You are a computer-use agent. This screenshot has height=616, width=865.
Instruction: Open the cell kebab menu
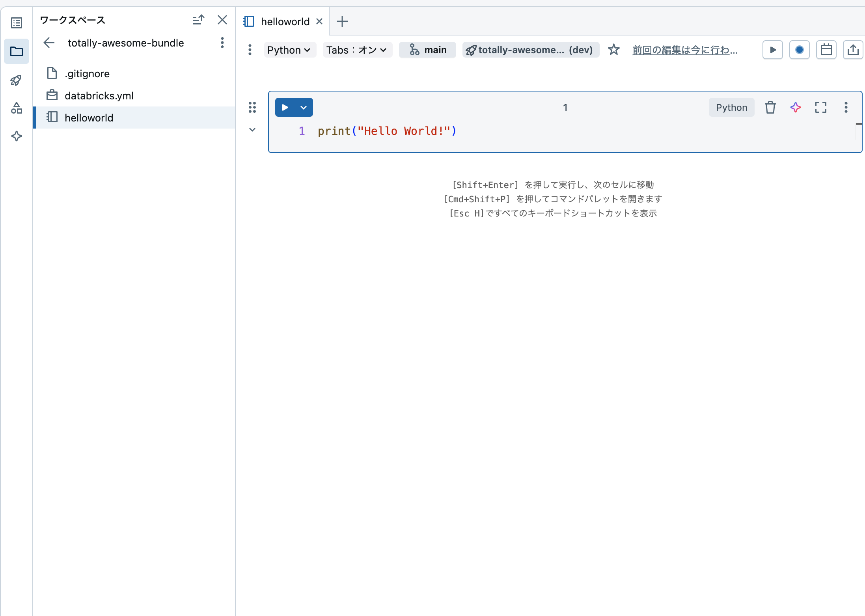846,107
